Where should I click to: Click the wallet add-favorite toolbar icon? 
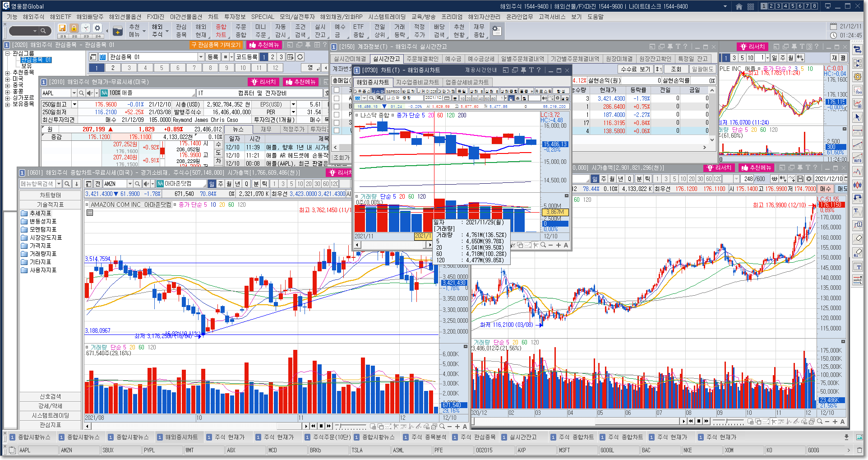click(118, 31)
